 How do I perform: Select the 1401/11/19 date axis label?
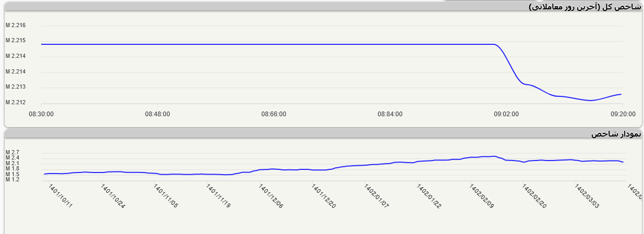[x=218, y=196]
